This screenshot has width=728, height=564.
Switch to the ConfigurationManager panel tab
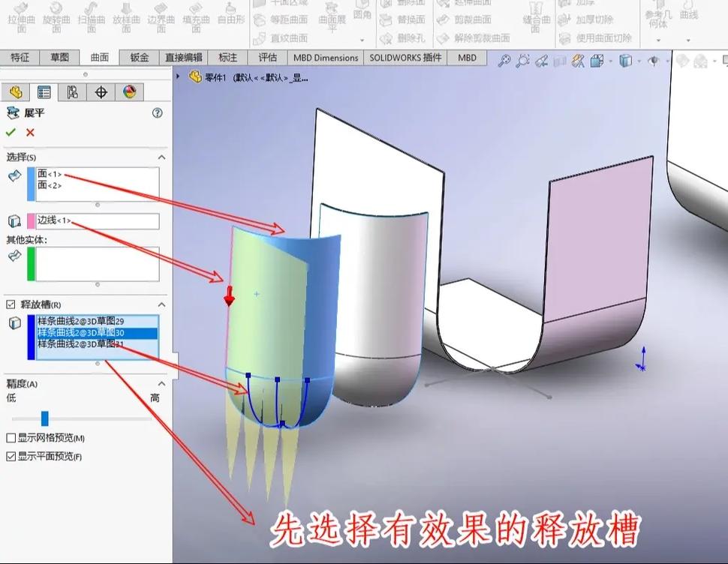(72, 92)
